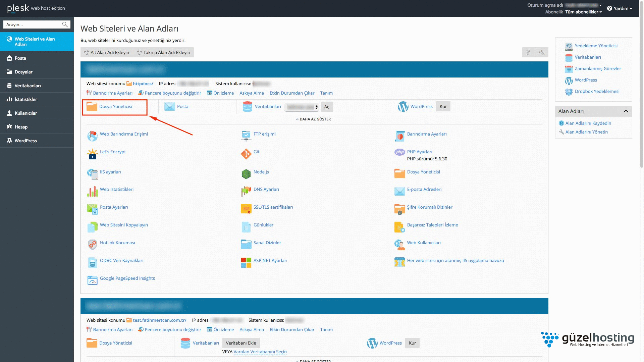This screenshot has height=362, width=644.
Task: Open the Hotlink Koruması shield icon
Action: pos(92,245)
